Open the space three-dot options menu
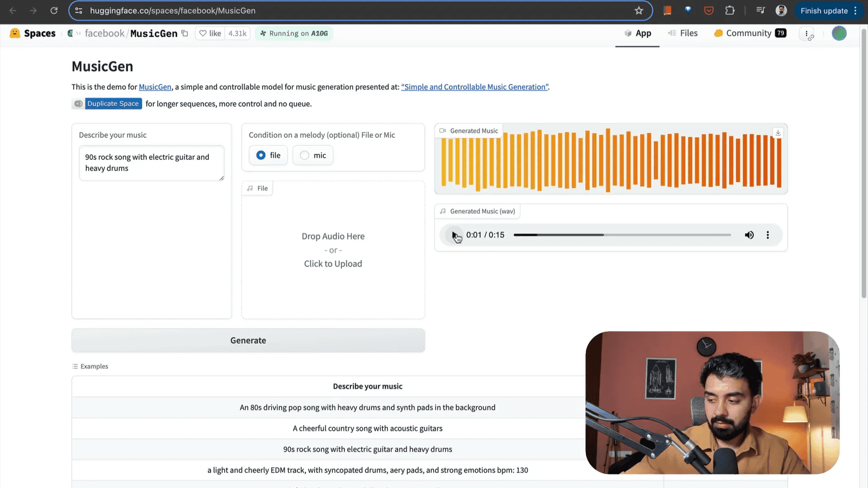Viewport: 868px width, 488px height. click(807, 34)
